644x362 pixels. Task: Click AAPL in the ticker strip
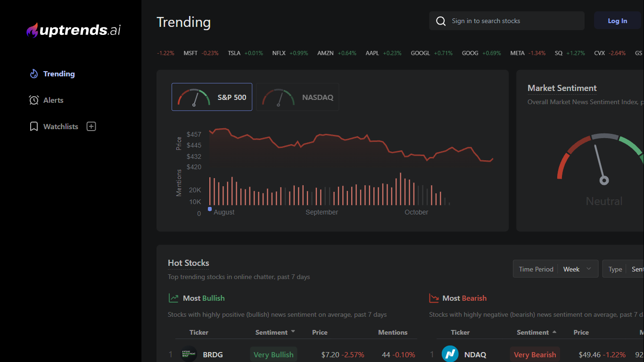click(x=372, y=53)
